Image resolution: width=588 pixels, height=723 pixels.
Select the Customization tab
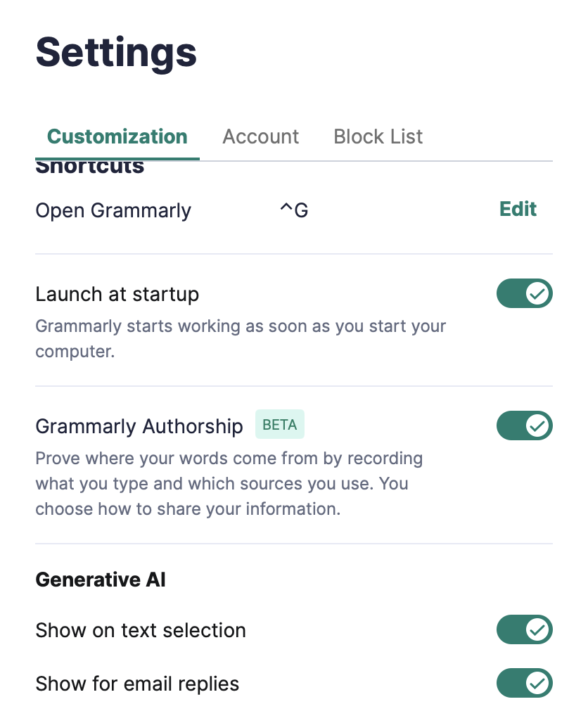point(117,136)
